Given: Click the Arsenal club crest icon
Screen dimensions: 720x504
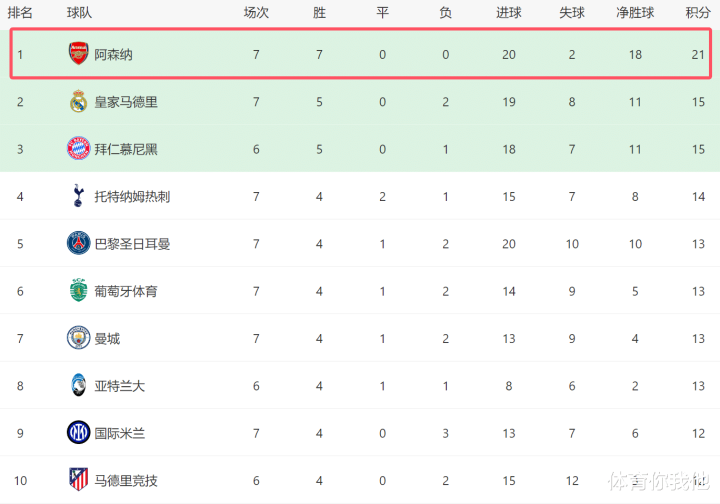Looking at the screenshot, I should [78, 54].
